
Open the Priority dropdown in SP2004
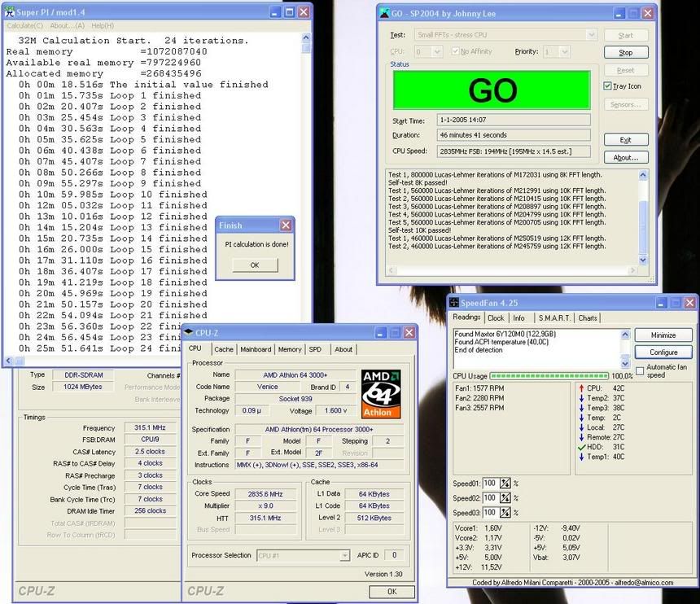click(565, 52)
